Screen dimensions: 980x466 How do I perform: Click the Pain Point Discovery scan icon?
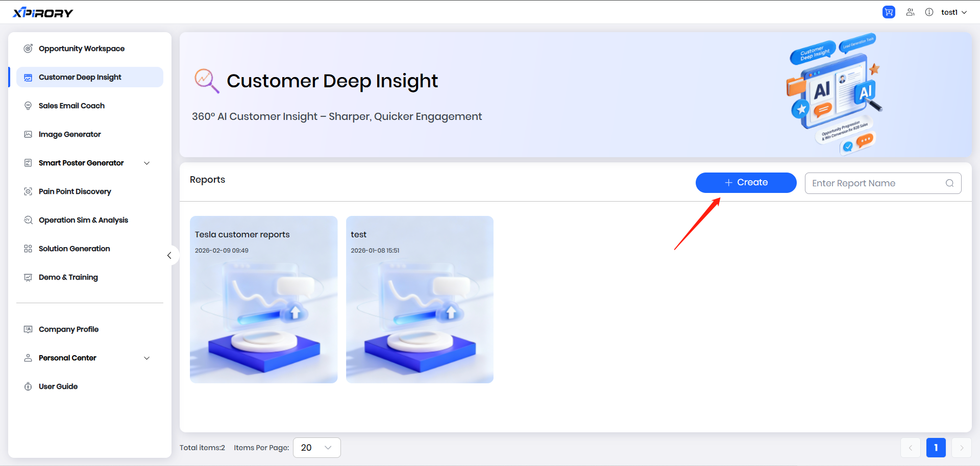coord(28,191)
